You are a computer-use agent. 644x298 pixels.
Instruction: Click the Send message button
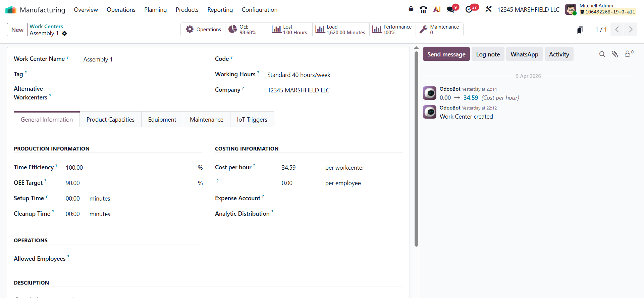(x=446, y=54)
